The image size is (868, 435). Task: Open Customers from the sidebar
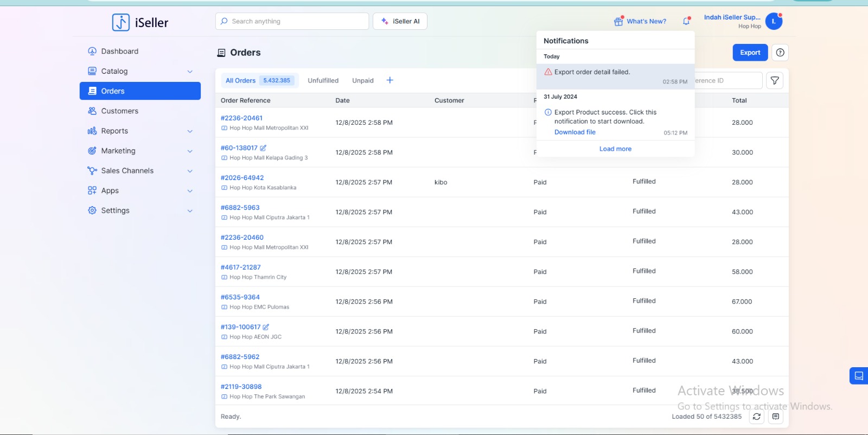[x=119, y=111]
